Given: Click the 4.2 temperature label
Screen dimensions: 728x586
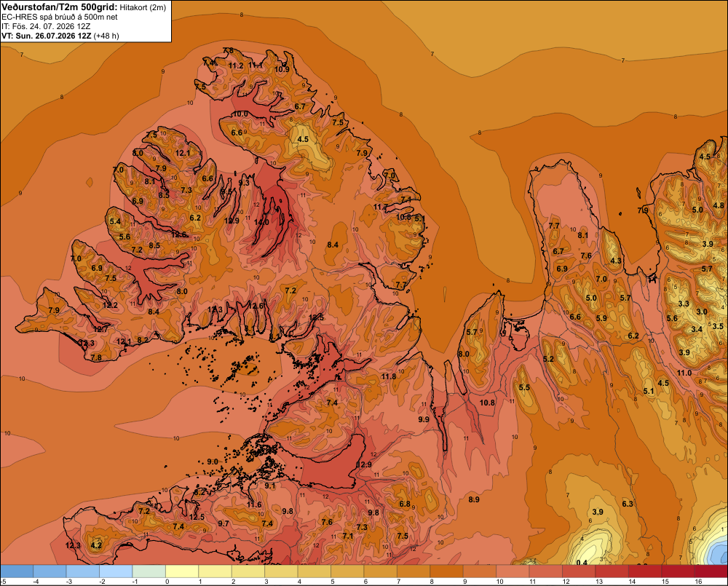Looking at the screenshot, I should [x=96, y=545].
